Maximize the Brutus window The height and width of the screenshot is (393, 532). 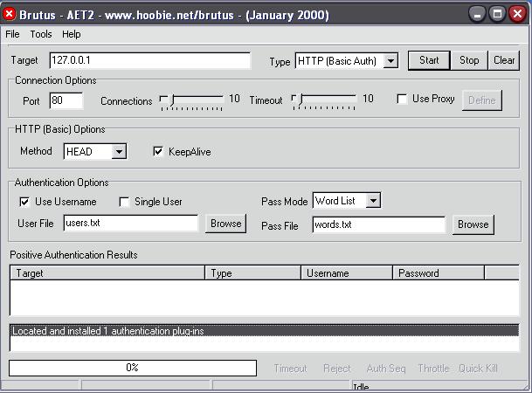[x=497, y=14]
